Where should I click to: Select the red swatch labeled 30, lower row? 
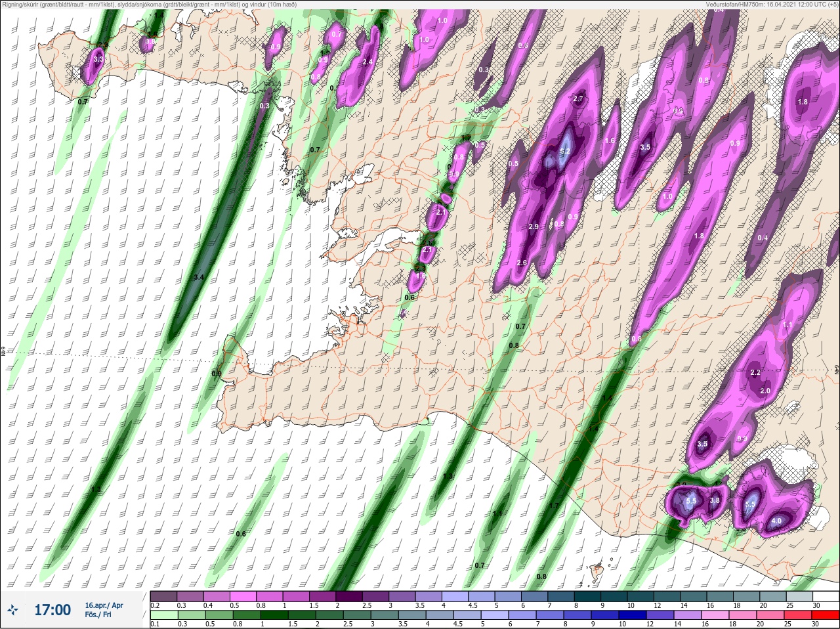[x=826, y=615]
